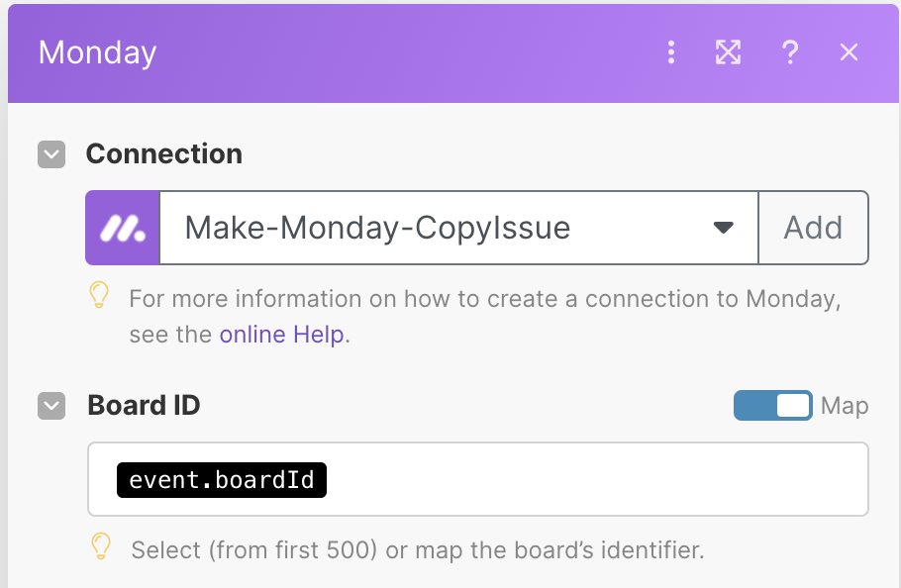The width and height of the screenshot is (901, 588).
Task: Open help via the question mark icon
Action: (x=790, y=52)
